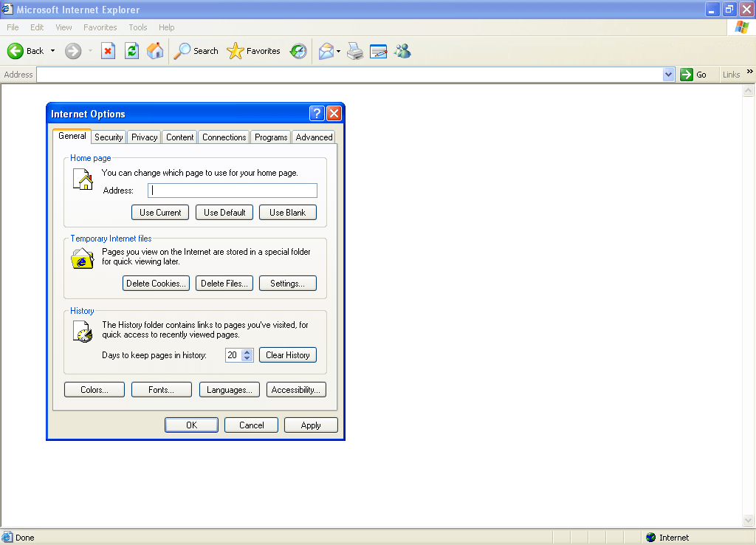Click the Apply button
Image resolution: width=756 pixels, height=545 pixels.
click(311, 425)
